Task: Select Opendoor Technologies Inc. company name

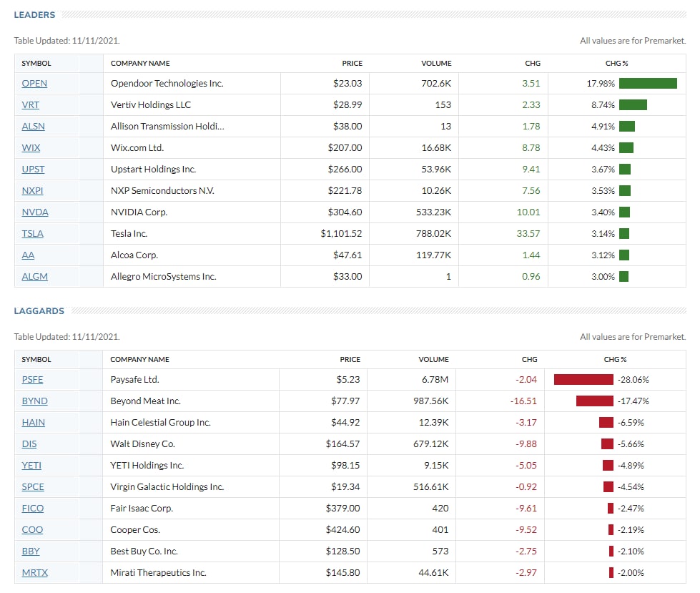Action: point(167,84)
